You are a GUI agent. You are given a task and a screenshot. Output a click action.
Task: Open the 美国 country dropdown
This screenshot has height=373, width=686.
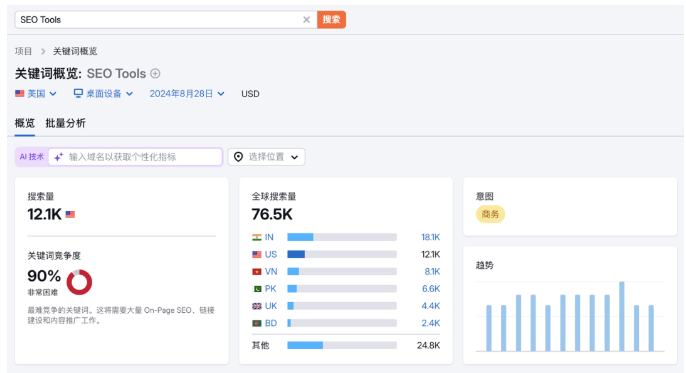coord(36,94)
